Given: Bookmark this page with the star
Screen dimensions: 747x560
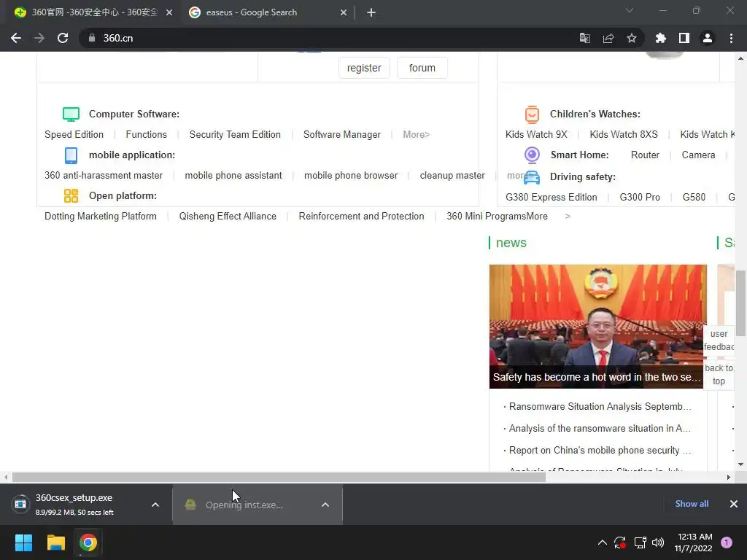Looking at the screenshot, I should [632, 38].
